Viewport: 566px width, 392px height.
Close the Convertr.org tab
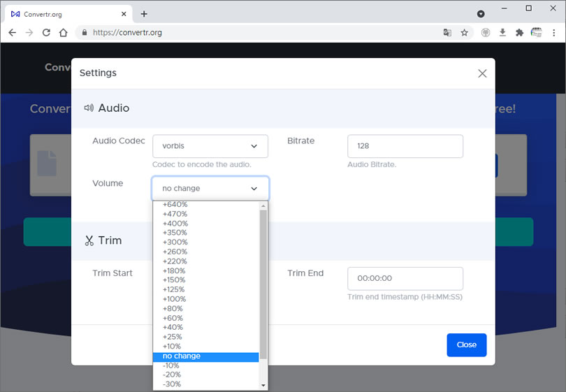click(124, 14)
